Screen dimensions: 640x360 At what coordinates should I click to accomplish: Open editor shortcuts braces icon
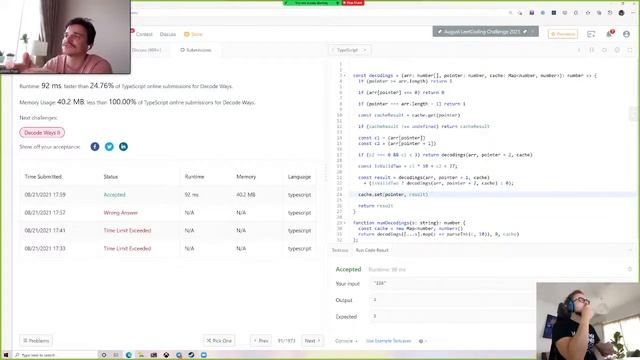coord(591,50)
